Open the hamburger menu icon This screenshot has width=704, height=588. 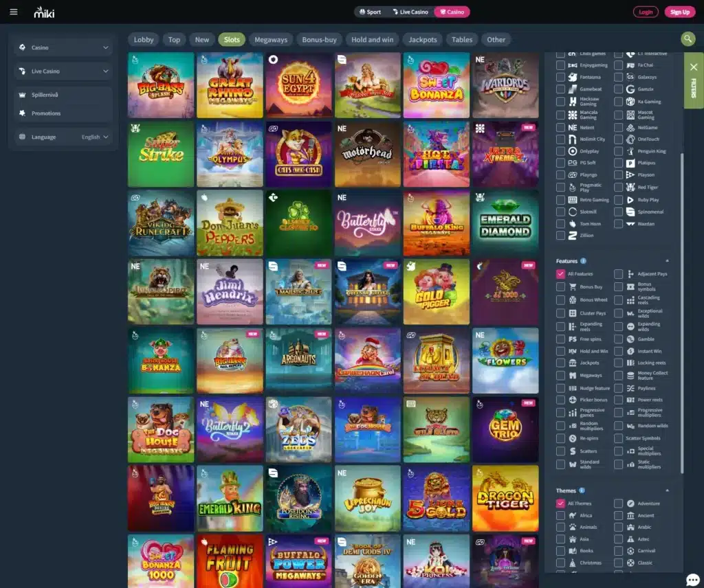click(x=14, y=12)
